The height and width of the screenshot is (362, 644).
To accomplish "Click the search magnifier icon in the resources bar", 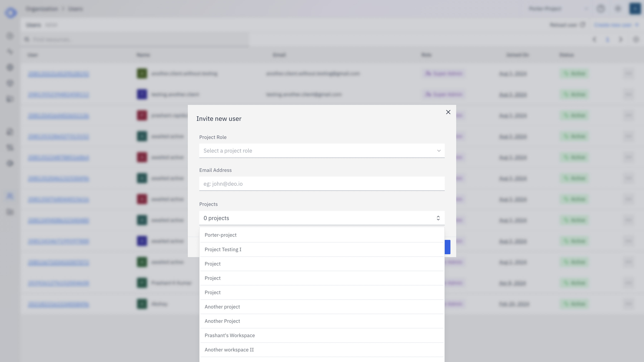I will coord(27,39).
